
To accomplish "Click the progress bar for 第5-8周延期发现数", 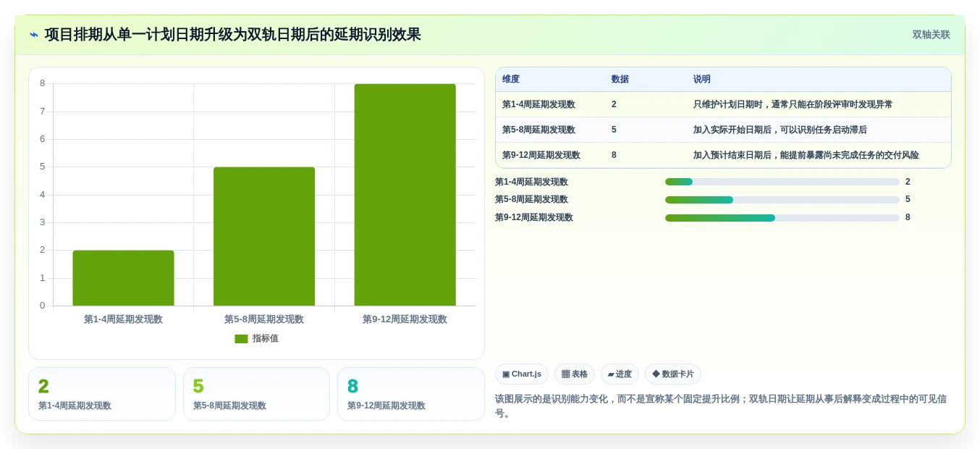I will [x=782, y=200].
